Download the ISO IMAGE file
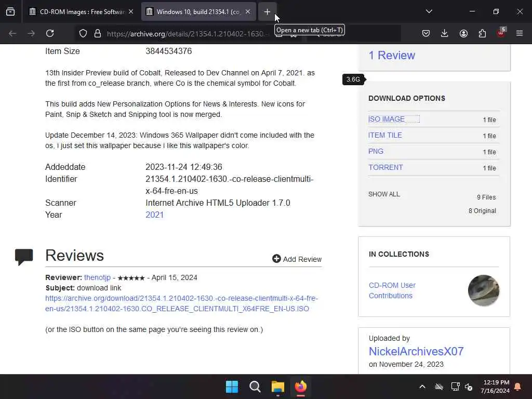 click(387, 119)
